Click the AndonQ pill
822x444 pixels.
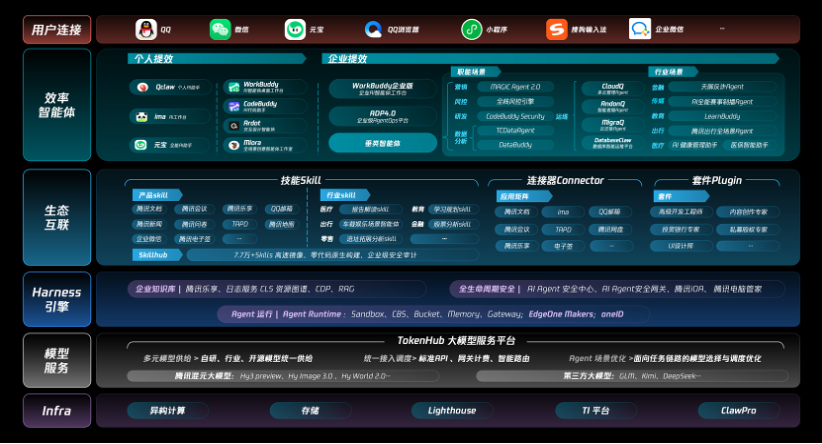[612, 106]
